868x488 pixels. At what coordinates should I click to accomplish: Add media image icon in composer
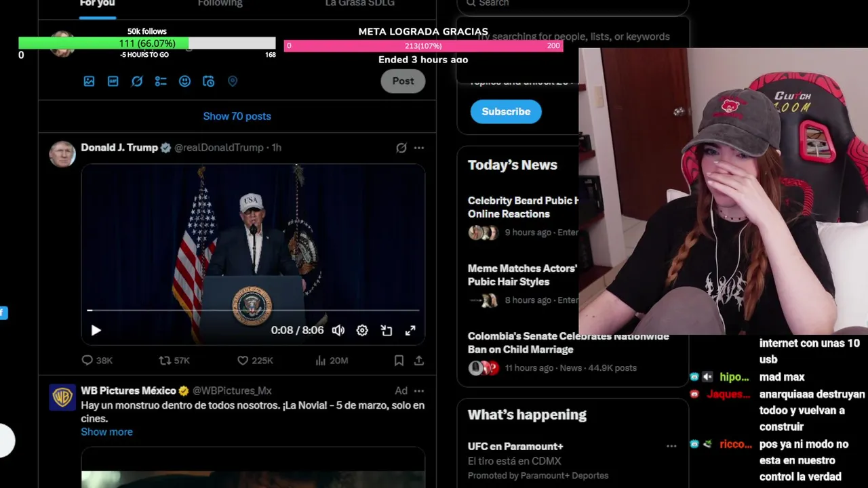[x=89, y=81]
